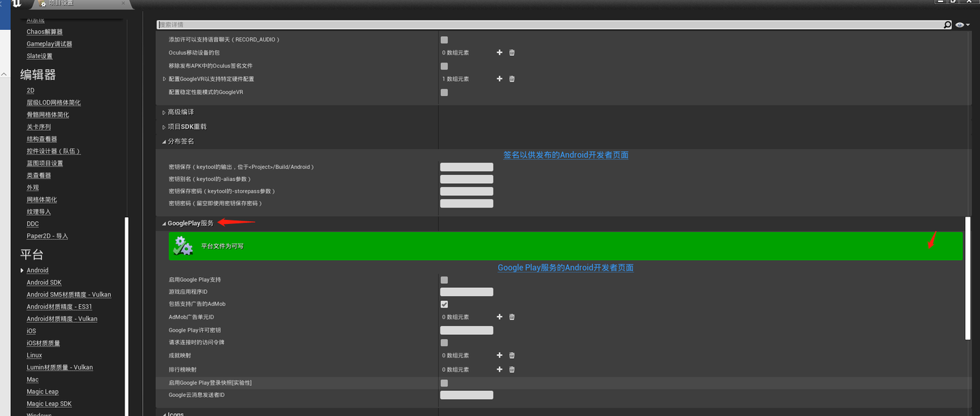Viewport: 980px width, 416px height.
Task: Open Chaos解算器 settings in sidebar
Action: [44, 32]
